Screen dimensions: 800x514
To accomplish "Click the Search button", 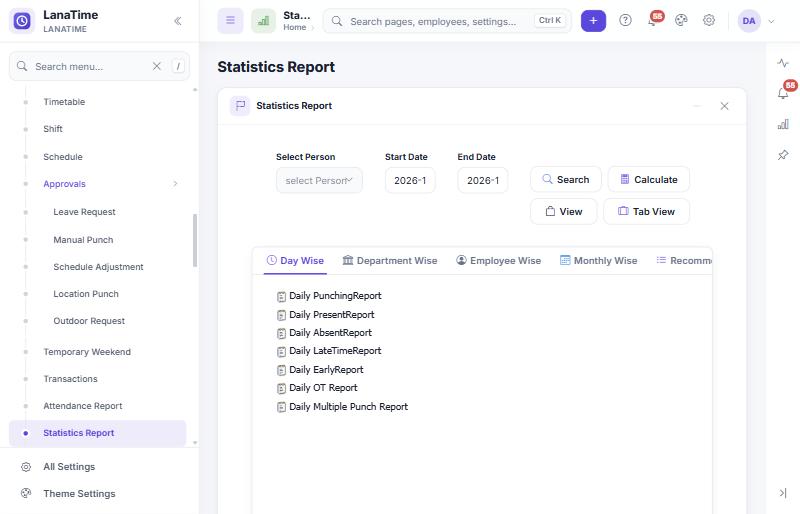I will 566,180.
